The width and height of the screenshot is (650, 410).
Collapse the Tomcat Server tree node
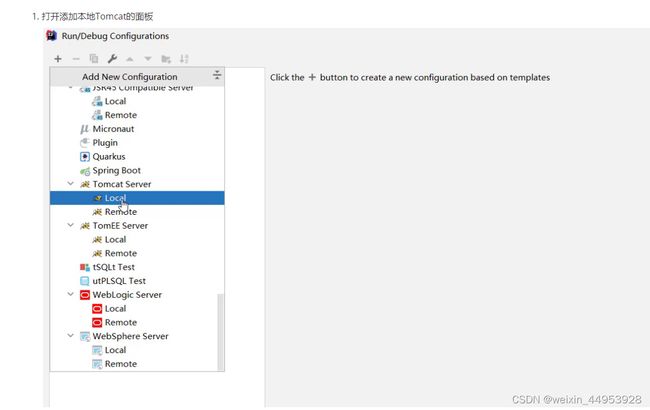click(70, 184)
